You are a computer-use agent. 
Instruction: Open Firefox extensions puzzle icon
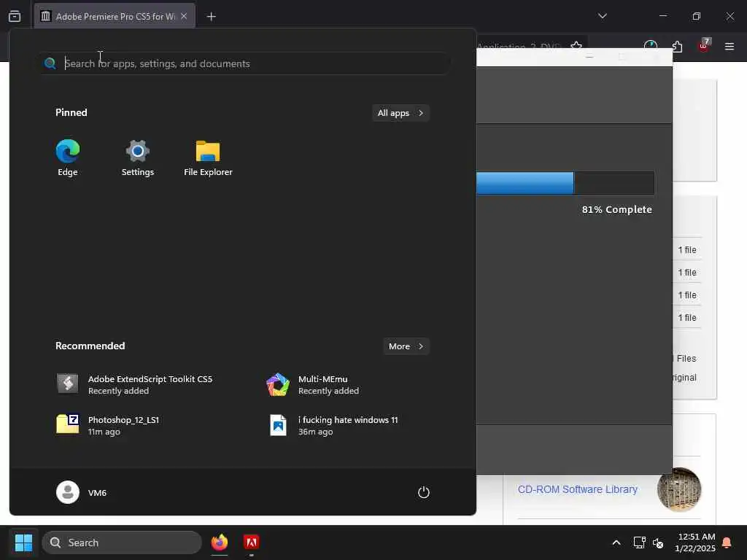pyautogui.click(x=677, y=46)
